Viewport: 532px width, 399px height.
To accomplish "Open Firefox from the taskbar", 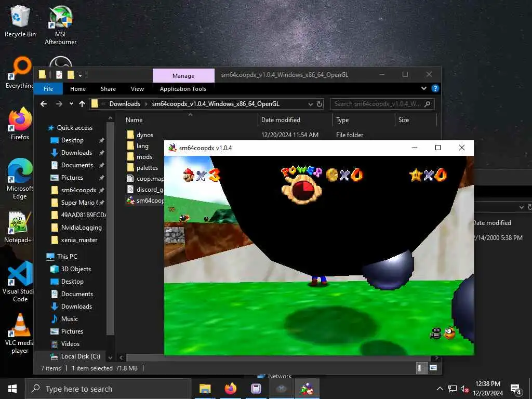I will [x=230, y=389].
